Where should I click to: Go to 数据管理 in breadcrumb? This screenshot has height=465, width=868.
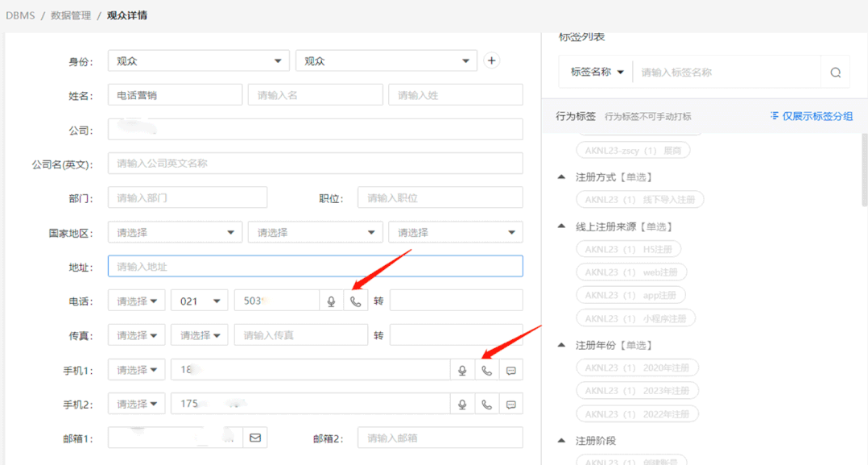(71, 15)
